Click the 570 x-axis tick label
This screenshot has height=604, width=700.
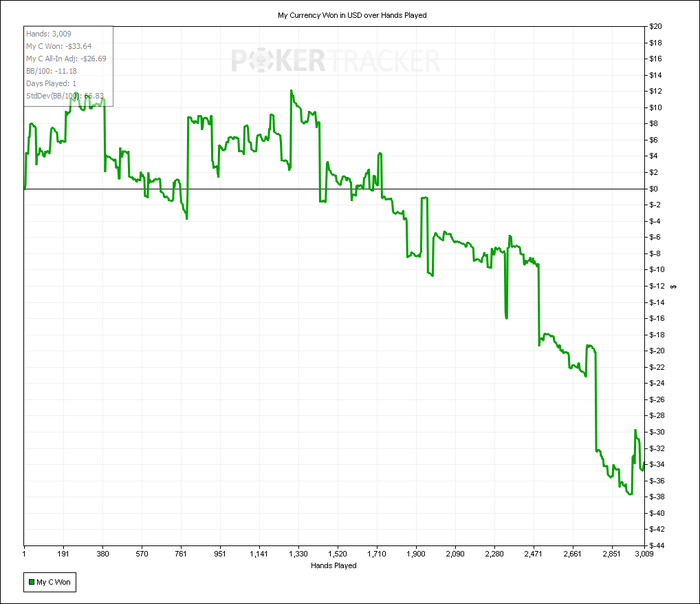coord(142,554)
